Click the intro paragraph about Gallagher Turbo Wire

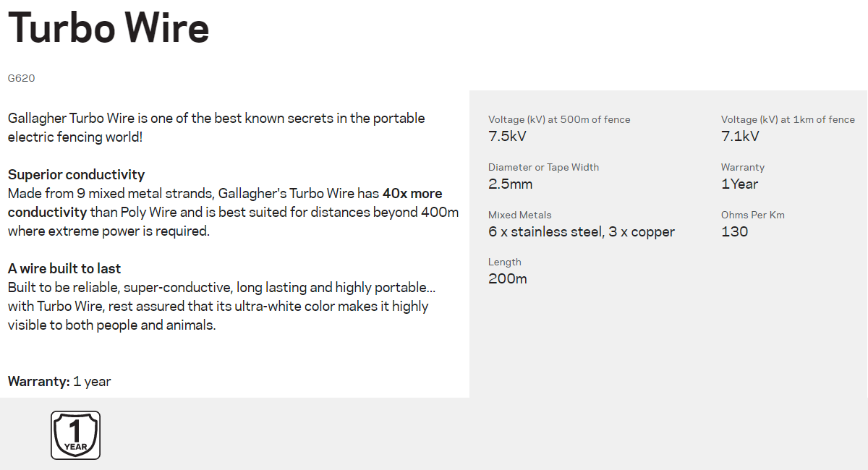coord(216,127)
